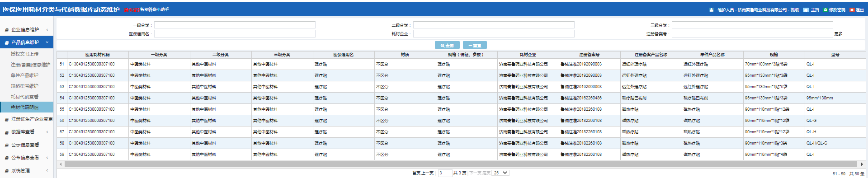Click the lock icon next to 修改密码

click(826, 10)
